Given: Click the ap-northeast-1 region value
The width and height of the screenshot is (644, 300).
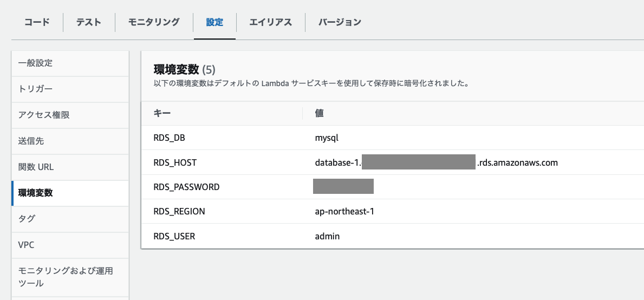Looking at the screenshot, I should (x=344, y=211).
